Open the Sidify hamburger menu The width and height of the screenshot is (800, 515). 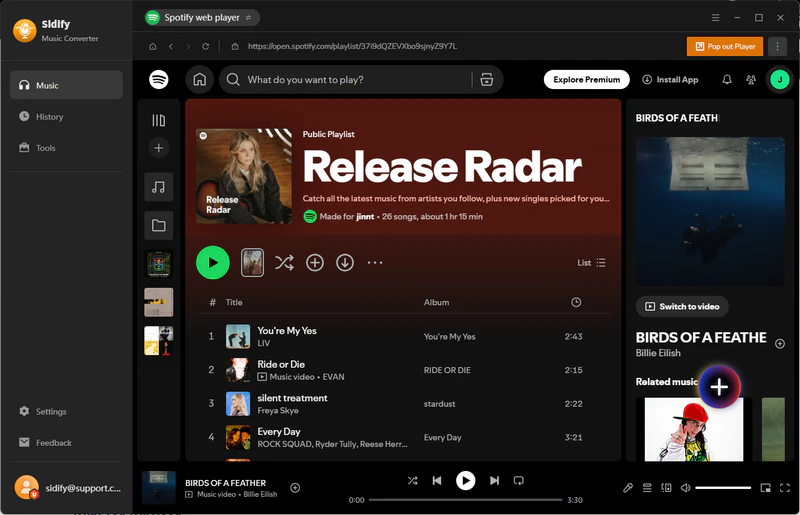coord(716,17)
